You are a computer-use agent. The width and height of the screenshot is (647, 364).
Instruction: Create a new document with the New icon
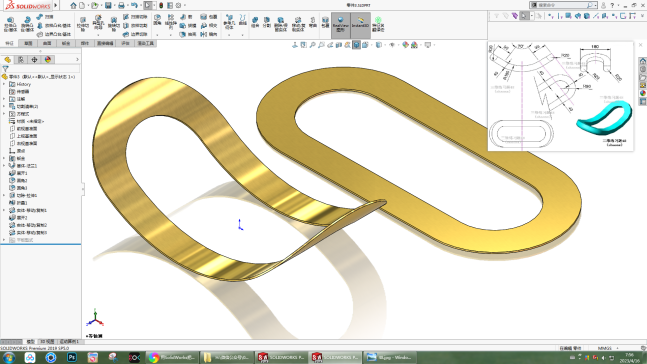click(x=82, y=5)
